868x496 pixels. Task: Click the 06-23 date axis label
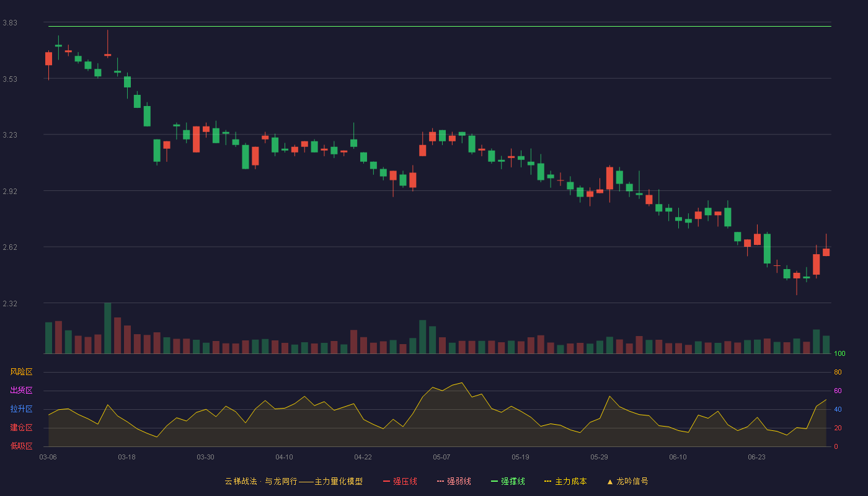click(756, 457)
